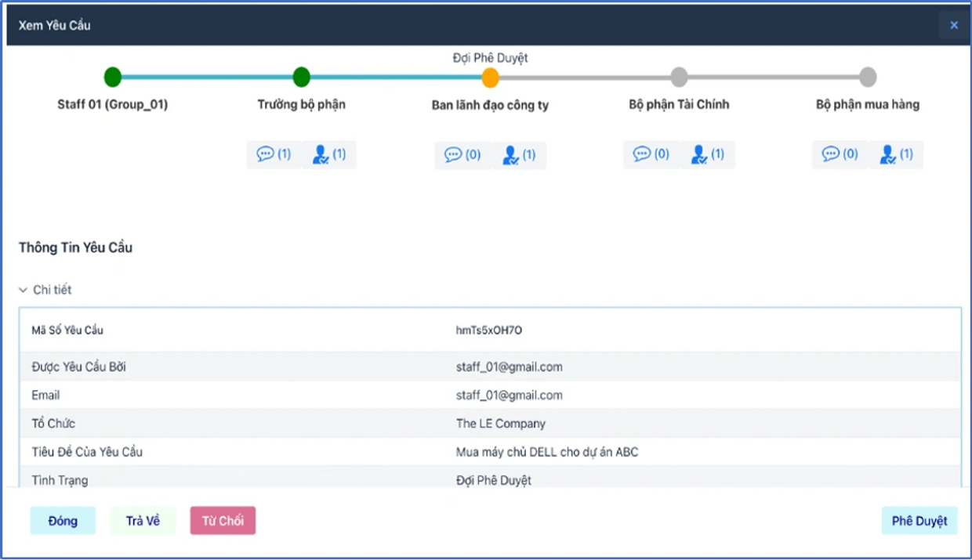This screenshot has height=560, width=972.
Task: Click the gray Bộ phận Tài Chính marker
Action: click(x=680, y=77)
